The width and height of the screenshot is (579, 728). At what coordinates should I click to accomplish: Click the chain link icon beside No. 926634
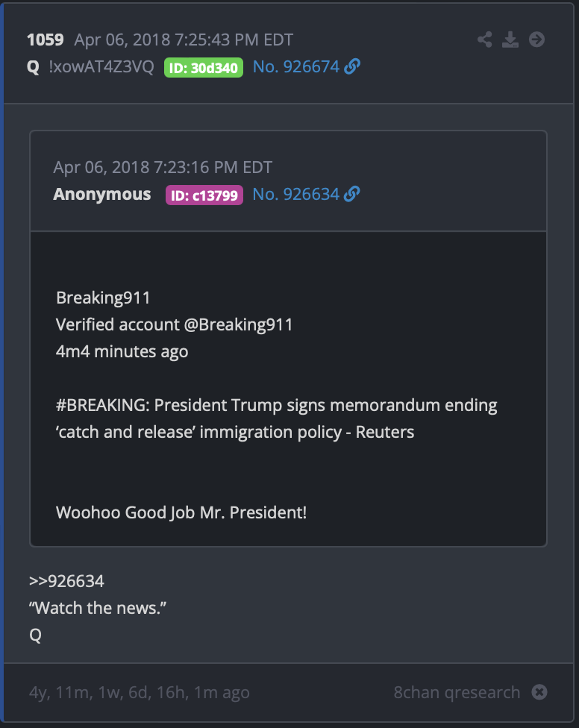point(352,194)
